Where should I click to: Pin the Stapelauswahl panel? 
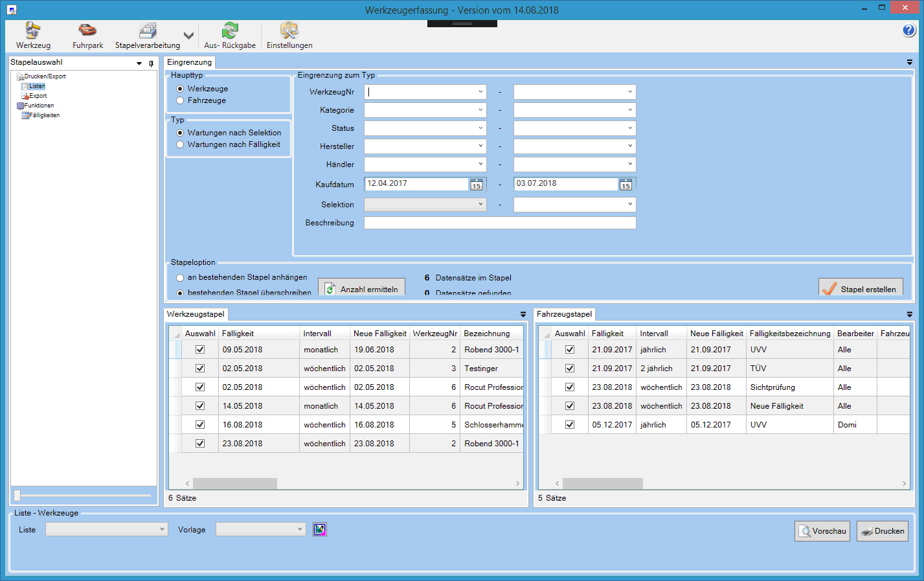coord(151,63)
